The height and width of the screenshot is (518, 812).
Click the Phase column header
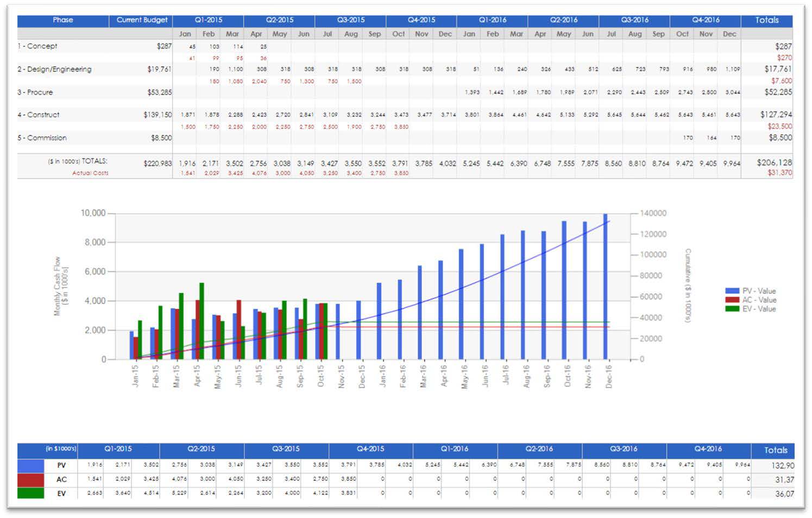pyautogui.click(x=64, y=20)
